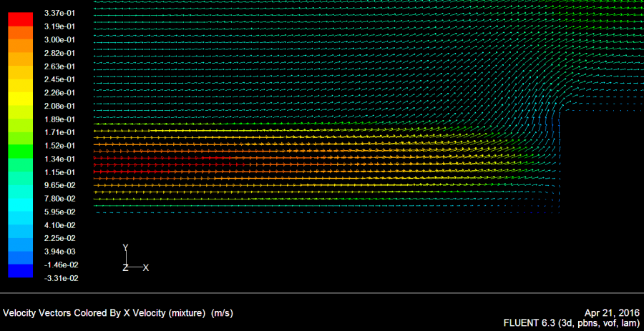Click the X axis label of the triad
Viewport: 644px width, 331px height.
tap(146, 268)
